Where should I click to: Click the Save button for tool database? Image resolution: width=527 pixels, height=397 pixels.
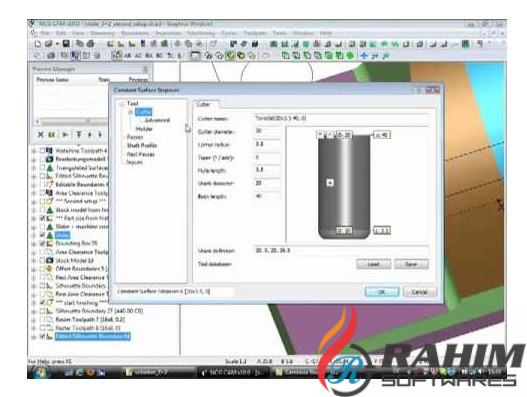pyautogui.click(x=411, y=264)
